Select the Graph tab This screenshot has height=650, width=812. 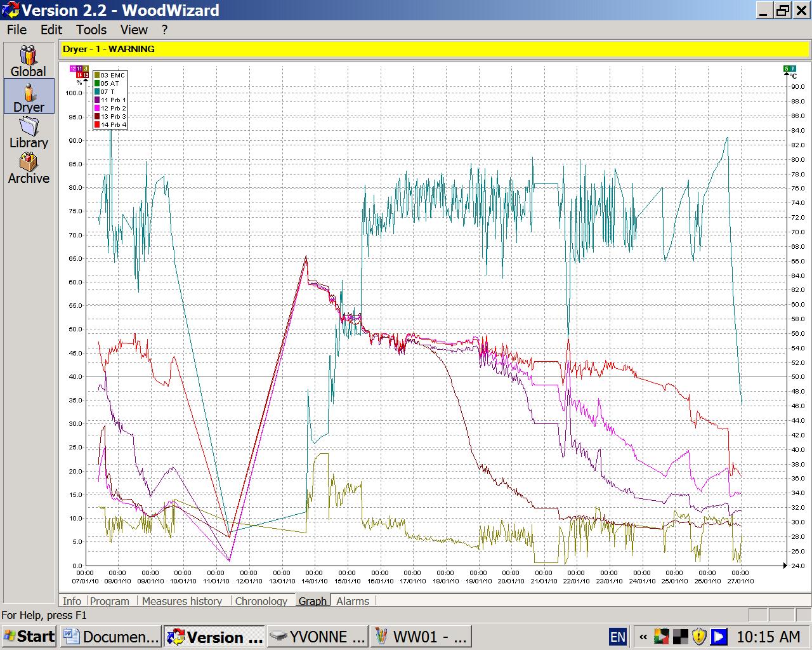tap(313, 600)
